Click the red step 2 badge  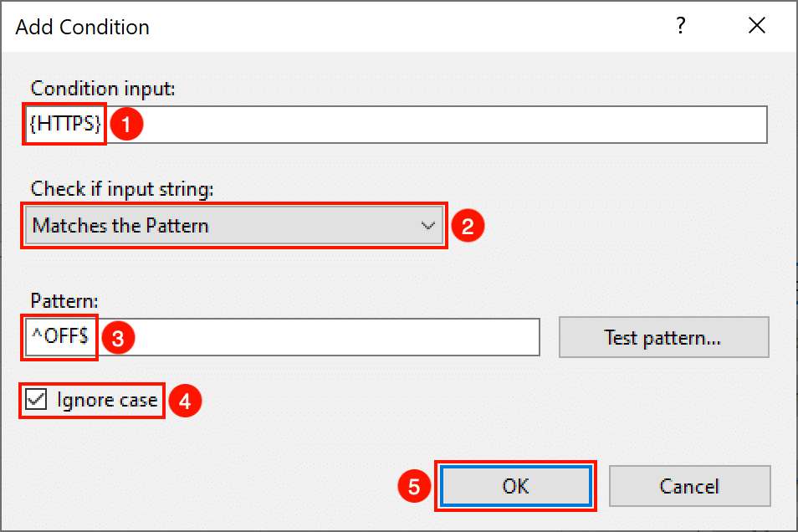point(468,226)
